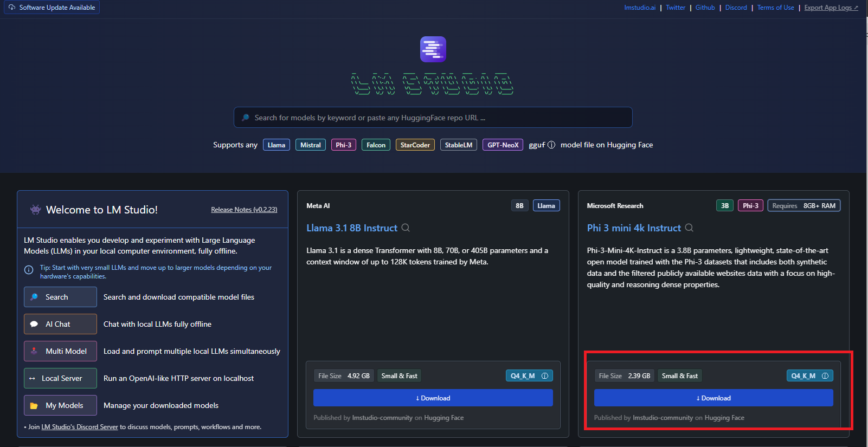Click the arrows icon on the Local Server button
The width and height of the screenshot is (868, 447).
[x=32, y=378]
